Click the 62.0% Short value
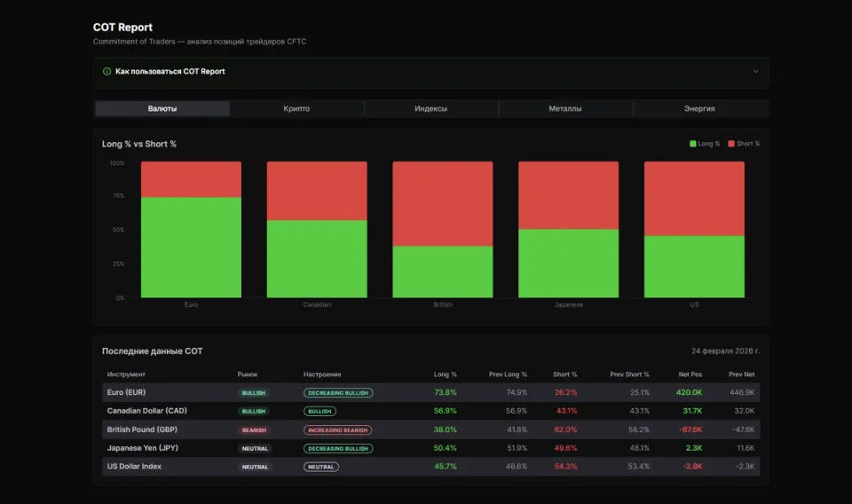 [x=565, y=429]
